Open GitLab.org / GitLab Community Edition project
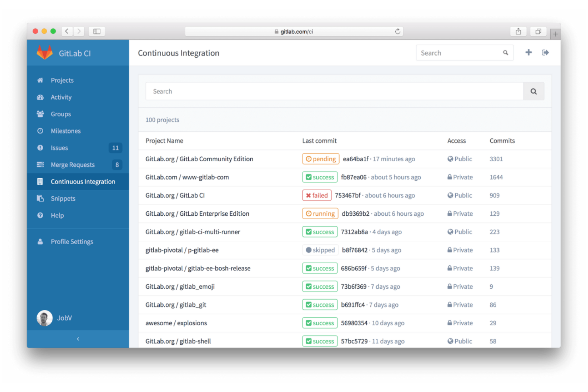 click(199, 159)
